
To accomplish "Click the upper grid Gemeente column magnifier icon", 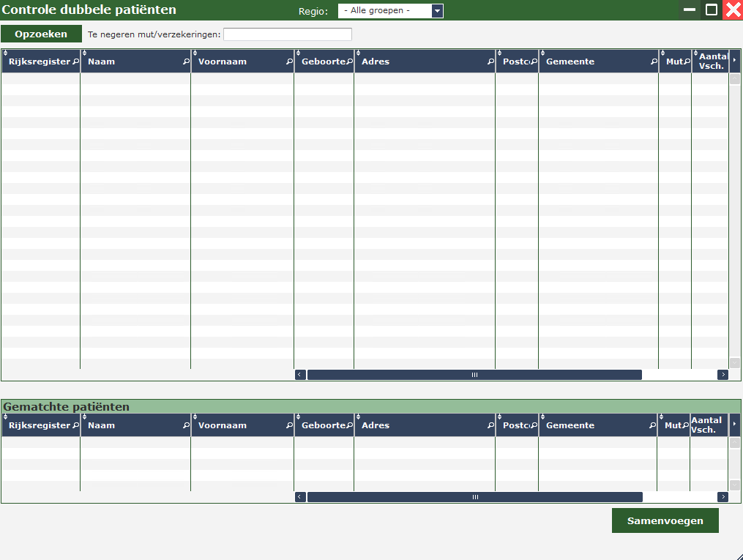I will (x=654, y=62).
